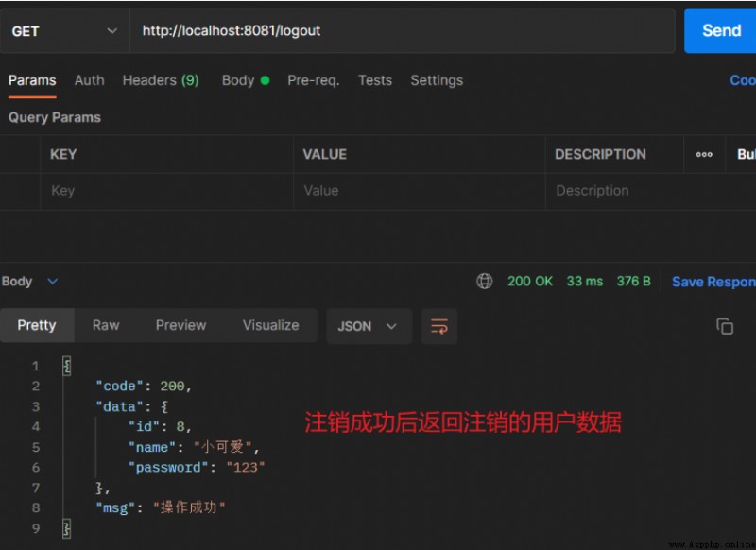756x550 pixels.
Task: Open the request Settings tab
Action: (437, 80)
